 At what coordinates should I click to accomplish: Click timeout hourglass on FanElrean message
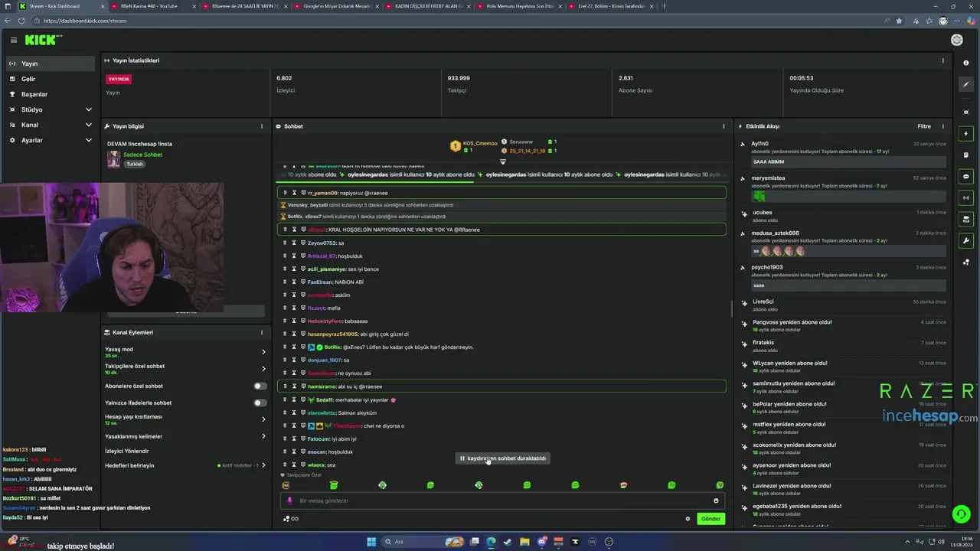294,282
